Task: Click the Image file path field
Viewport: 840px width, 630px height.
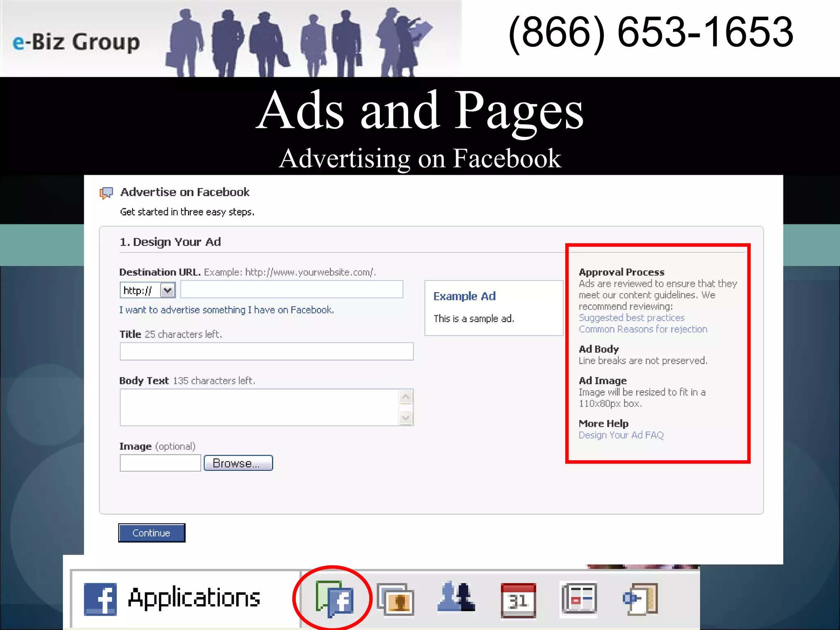Action: [160, 463]
